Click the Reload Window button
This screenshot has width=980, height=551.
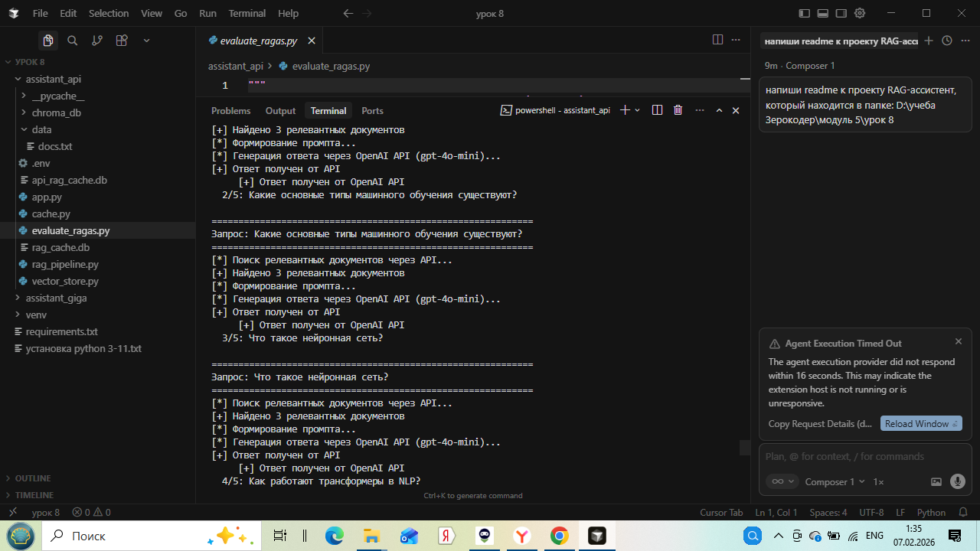click(x=921, y=424)
